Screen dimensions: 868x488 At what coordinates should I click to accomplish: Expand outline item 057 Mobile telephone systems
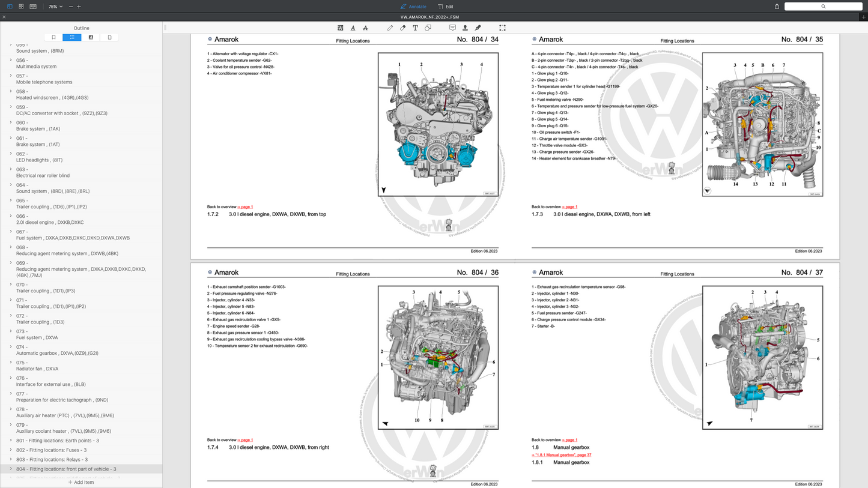[x=10, y=76]
